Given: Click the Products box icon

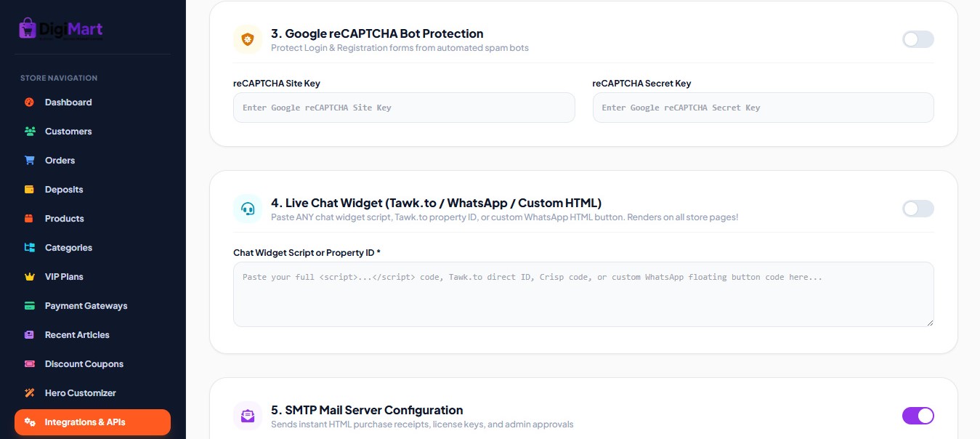Looking at the screenshot, I should coord(30,219).
